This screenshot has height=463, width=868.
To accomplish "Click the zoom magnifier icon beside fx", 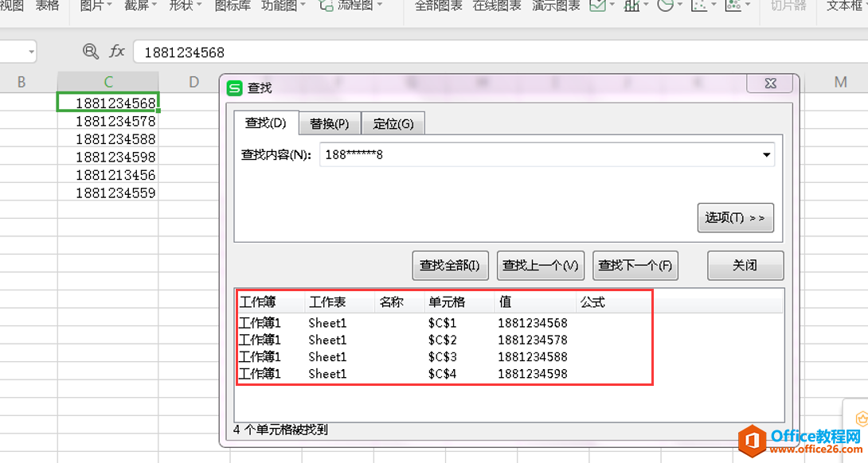I will 90,52.
